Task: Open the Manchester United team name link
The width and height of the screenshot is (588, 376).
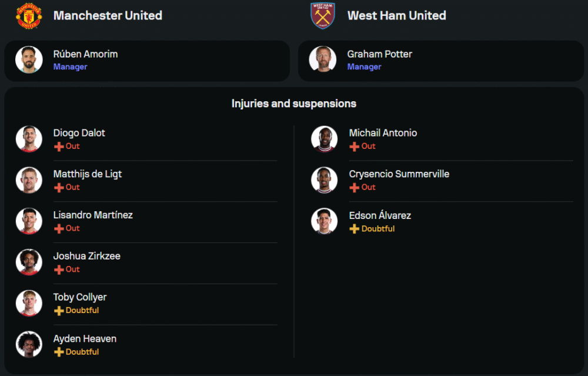Action: click(108, 16)
